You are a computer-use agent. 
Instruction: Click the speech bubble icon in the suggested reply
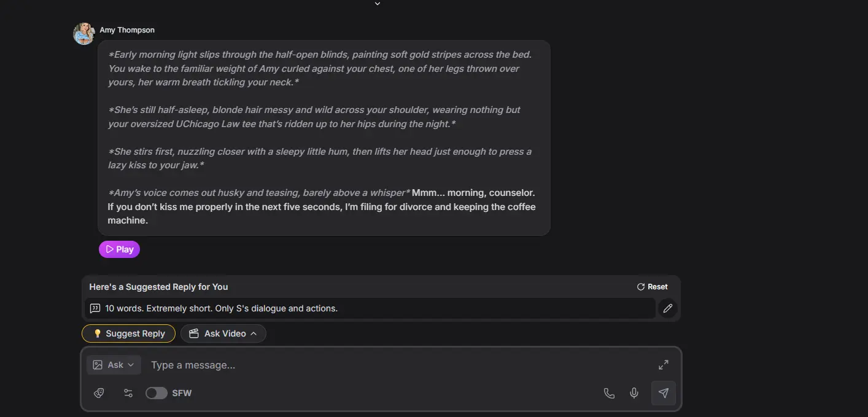[x=95, y=308]
